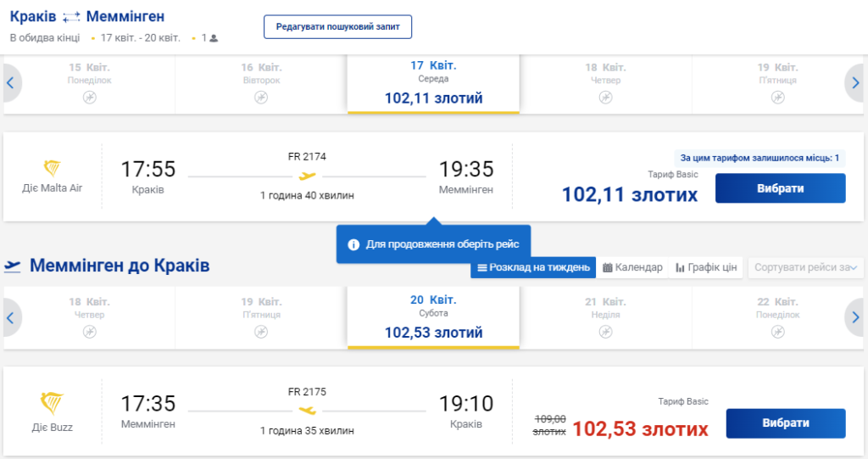The width and height of the screenshot is (868, 459).
Task: Switch to Календар view
Action: pyautogui.click(x=632, y=267)
